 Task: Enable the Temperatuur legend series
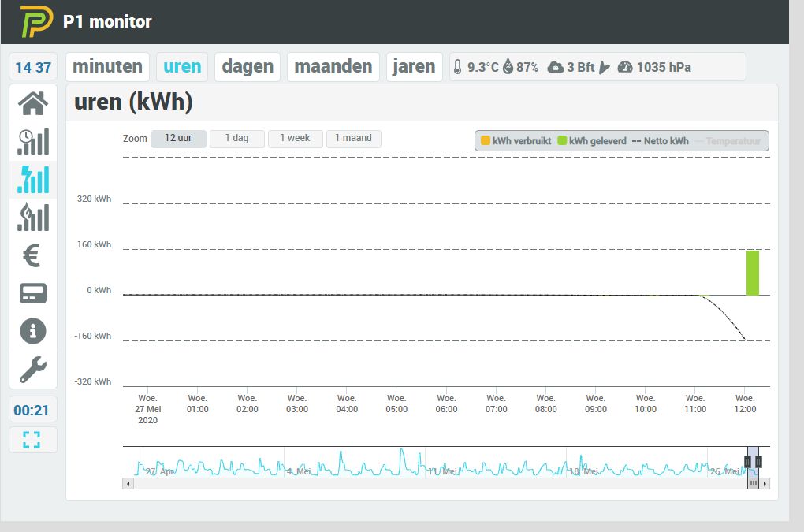tap(728, 141)
